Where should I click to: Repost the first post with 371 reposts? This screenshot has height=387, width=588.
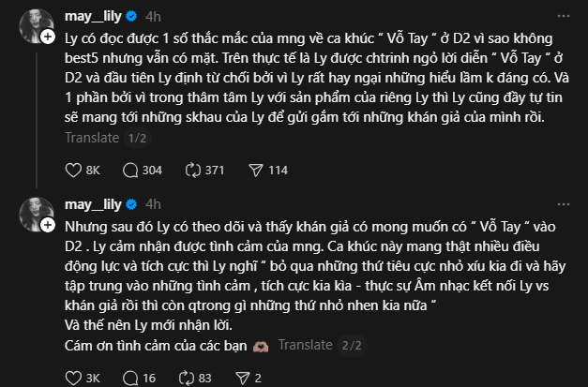pyautogui.click(x=195, y=171)
